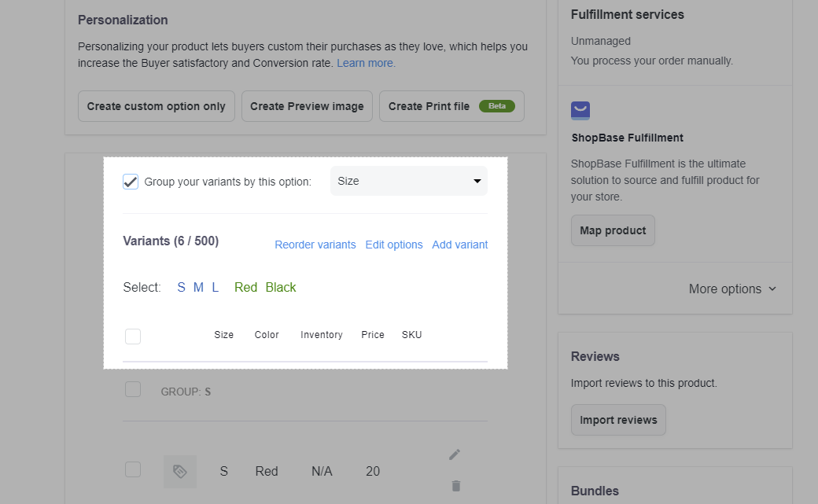
Task: Select all Black color variants
Action: 281,288
